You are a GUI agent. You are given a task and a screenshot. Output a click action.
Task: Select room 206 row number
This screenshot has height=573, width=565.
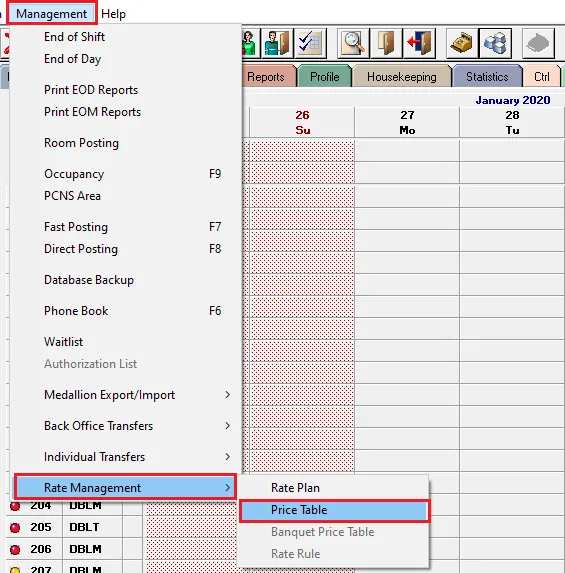(41, 549)
